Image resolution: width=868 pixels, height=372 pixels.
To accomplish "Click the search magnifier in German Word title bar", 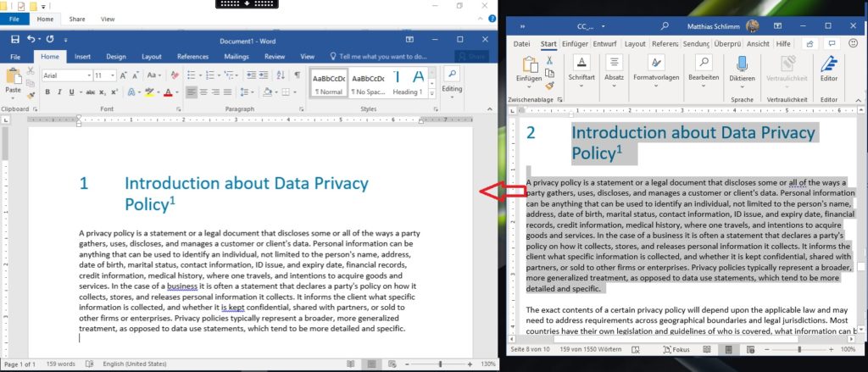I will (665, 26).
